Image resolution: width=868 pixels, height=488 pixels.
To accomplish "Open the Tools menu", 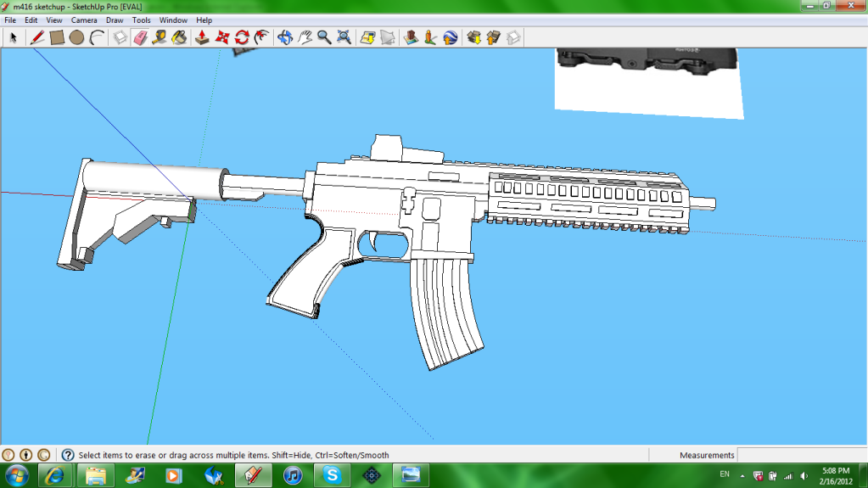I will (141, 20).
